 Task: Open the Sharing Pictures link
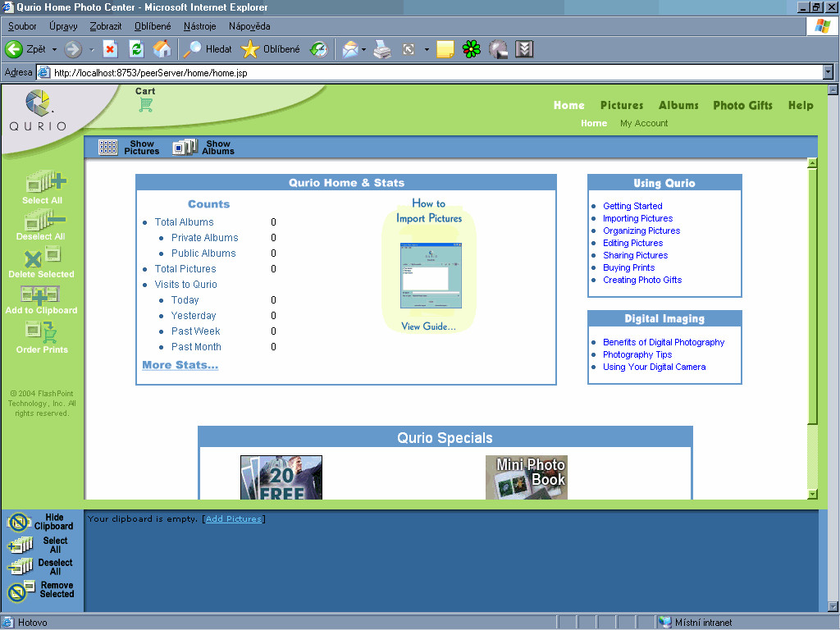pyautogui.click(x=636, y=256)
